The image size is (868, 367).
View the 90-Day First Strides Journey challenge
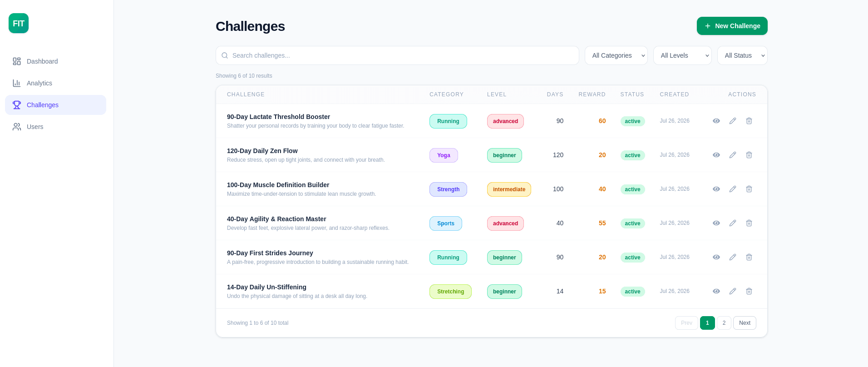[716, 257]
